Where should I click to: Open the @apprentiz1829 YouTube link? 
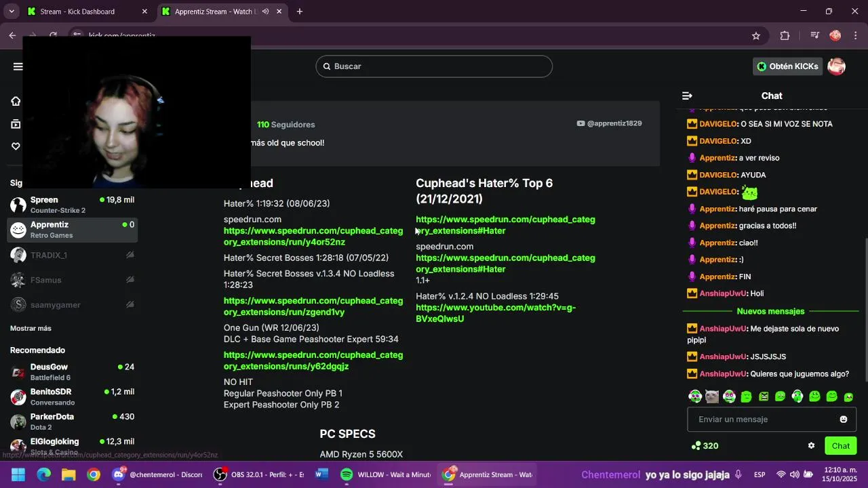pos(609,123)
